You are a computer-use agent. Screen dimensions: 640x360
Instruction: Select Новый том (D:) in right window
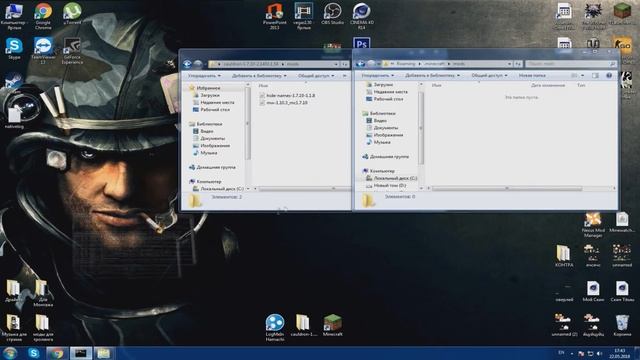pos(389,185)
